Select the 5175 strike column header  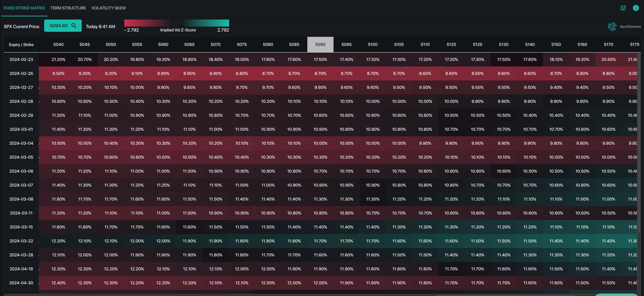click(x=634, y=45)
